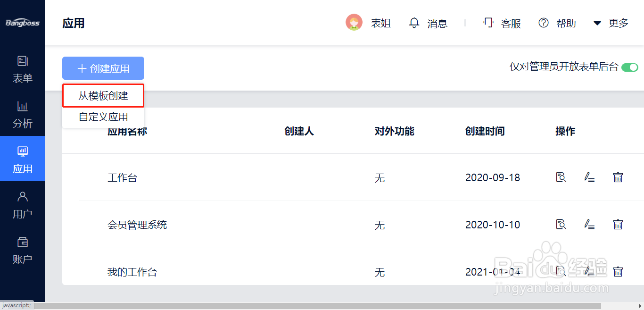This screenshot has width=644, height=310.
Task: Open the 分析 analytics sidebar icon
Action: pos(22,114)
